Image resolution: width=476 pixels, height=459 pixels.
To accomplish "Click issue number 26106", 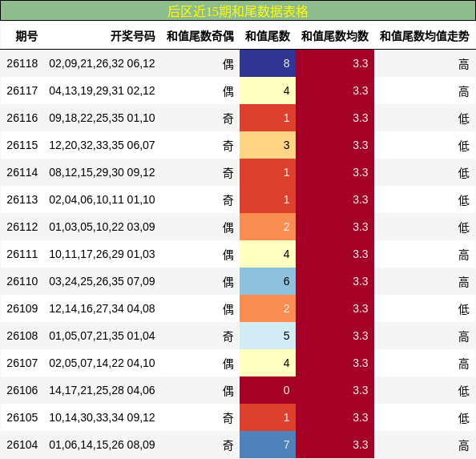I will (22, 390).
